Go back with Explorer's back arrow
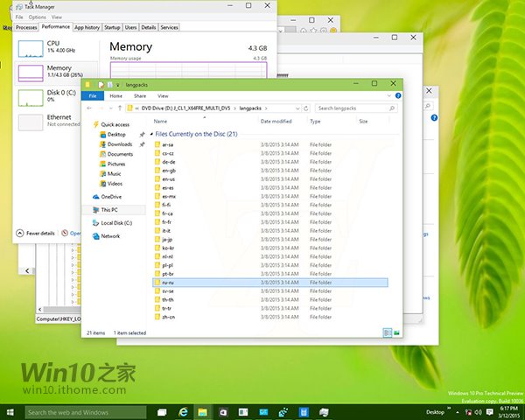Screen dimensions: 525x420 point(89,108)
